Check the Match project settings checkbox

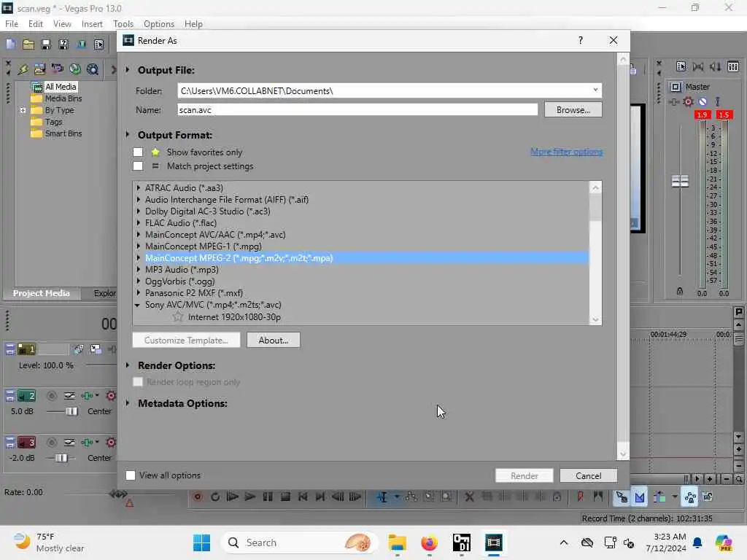point(138,166)
